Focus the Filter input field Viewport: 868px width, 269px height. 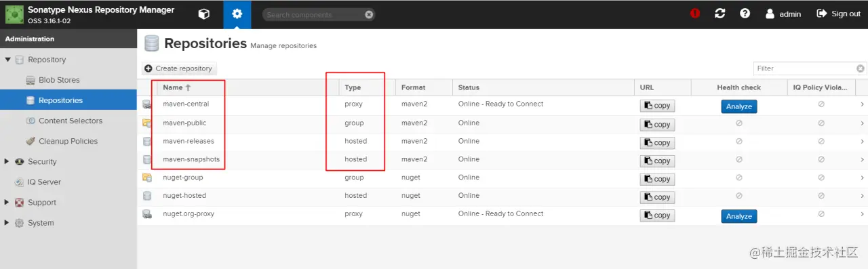[805, 68]
